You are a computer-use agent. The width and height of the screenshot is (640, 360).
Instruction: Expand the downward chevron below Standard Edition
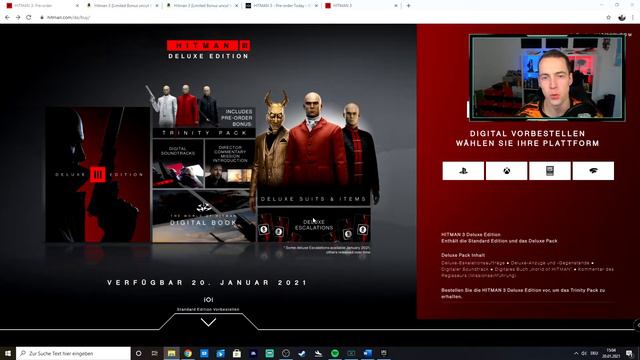(x=208, y=322)
